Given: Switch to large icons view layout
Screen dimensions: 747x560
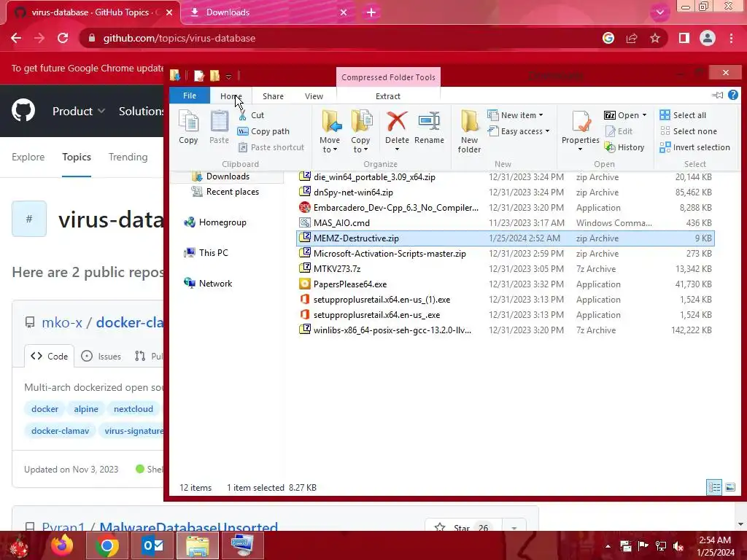Looking at the screenshot, I should (x=729, y=487).
